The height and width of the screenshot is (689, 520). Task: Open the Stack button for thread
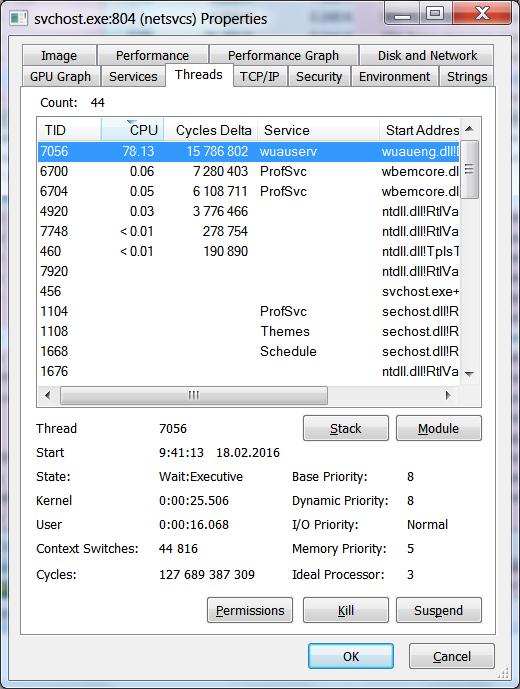click(x=345, y=428)
